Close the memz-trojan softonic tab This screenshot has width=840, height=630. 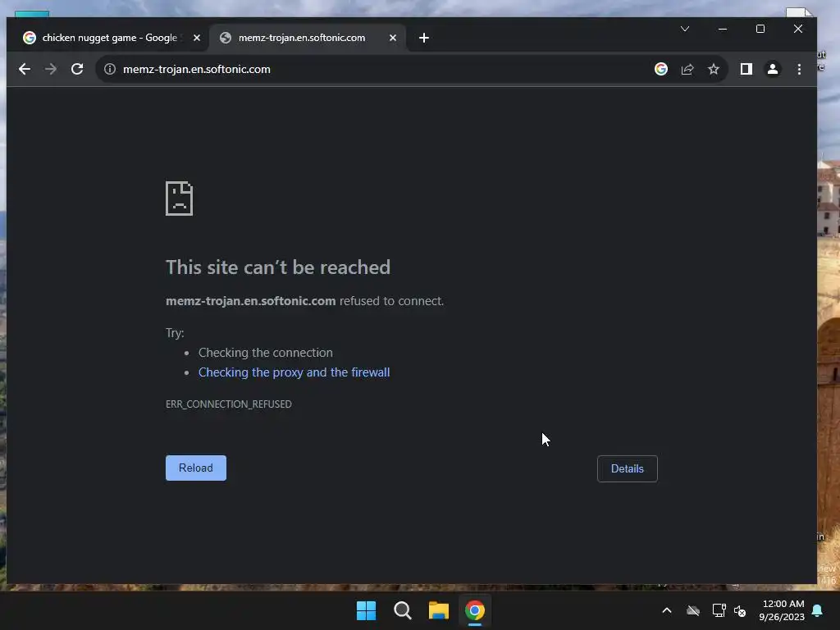(x=393, y=38)
